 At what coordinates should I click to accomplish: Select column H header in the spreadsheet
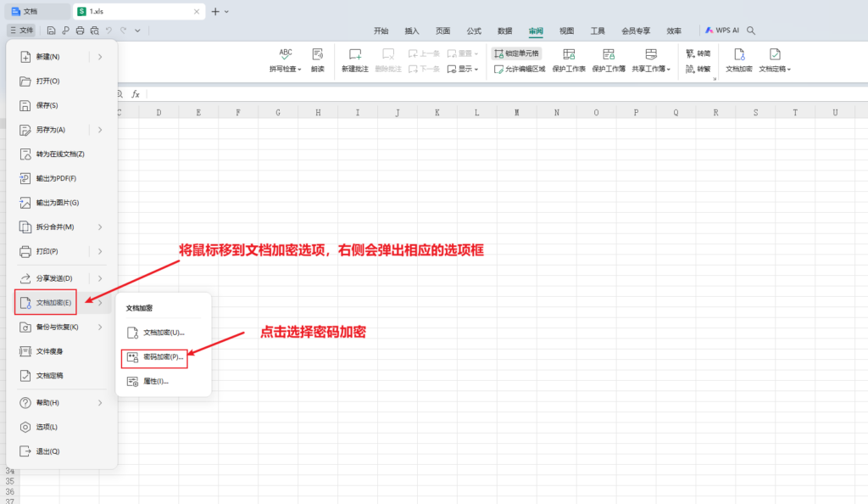317,113
